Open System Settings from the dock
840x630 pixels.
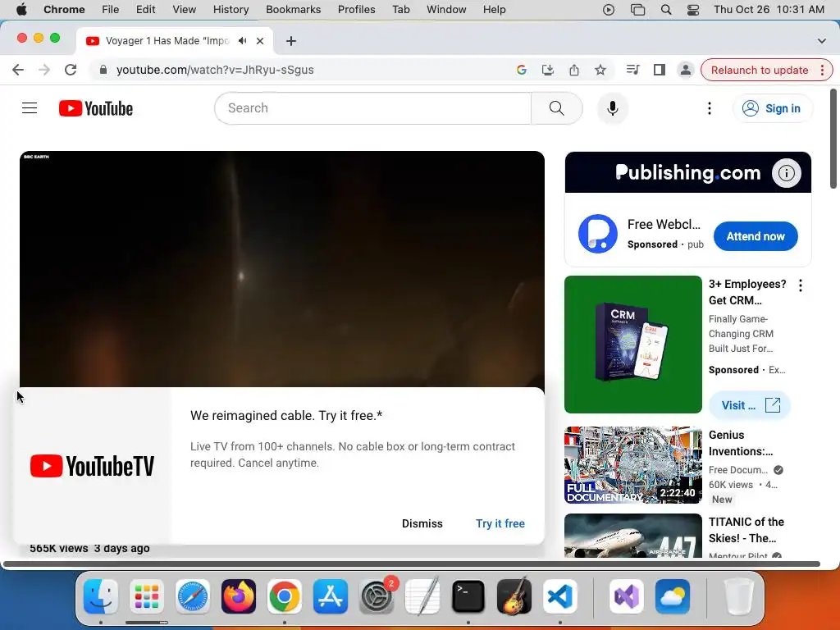[377, 596]
